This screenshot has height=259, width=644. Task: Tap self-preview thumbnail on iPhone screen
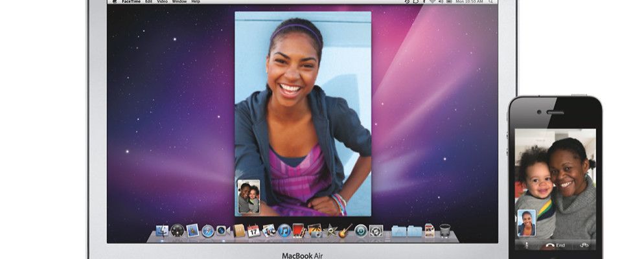pos(527,223)
